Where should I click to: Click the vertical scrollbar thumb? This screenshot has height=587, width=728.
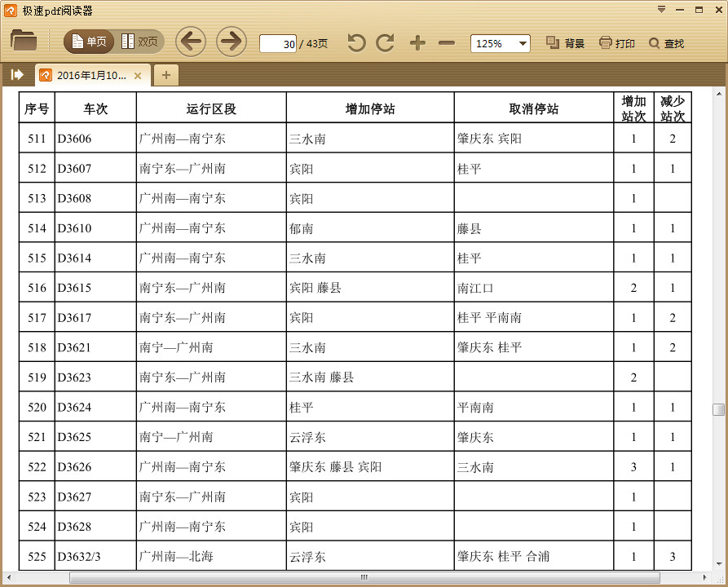click(x=719, y=409)
